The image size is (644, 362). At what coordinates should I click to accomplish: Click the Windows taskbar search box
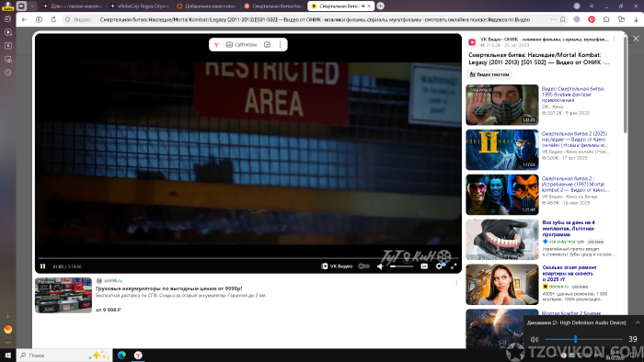click(64, 355)
